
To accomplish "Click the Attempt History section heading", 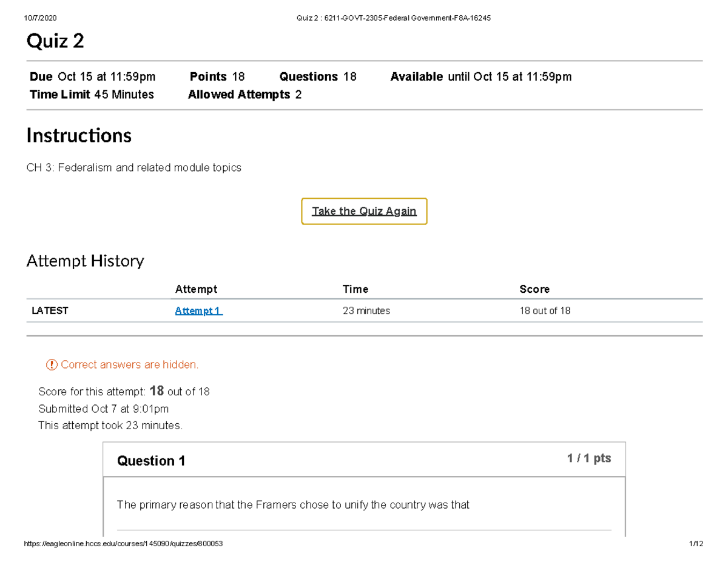I will pyautogui.click(x=85, y=261).
